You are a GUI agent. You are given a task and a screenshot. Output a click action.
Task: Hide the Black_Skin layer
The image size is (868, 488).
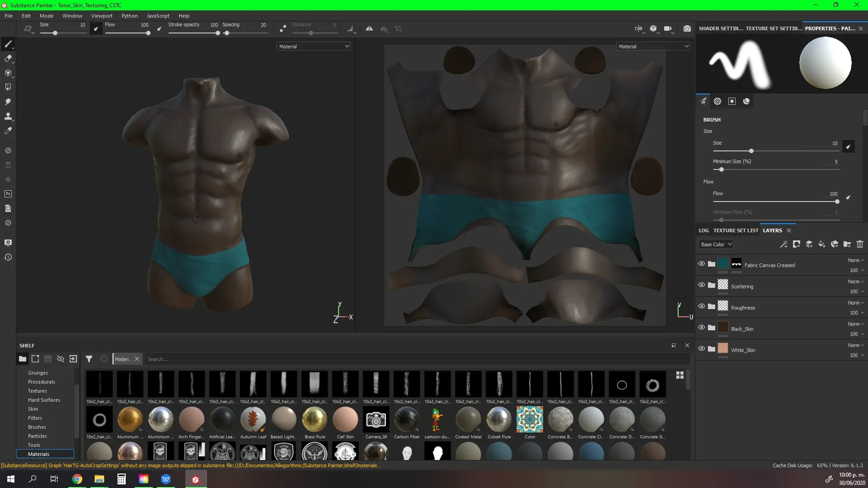702,327
